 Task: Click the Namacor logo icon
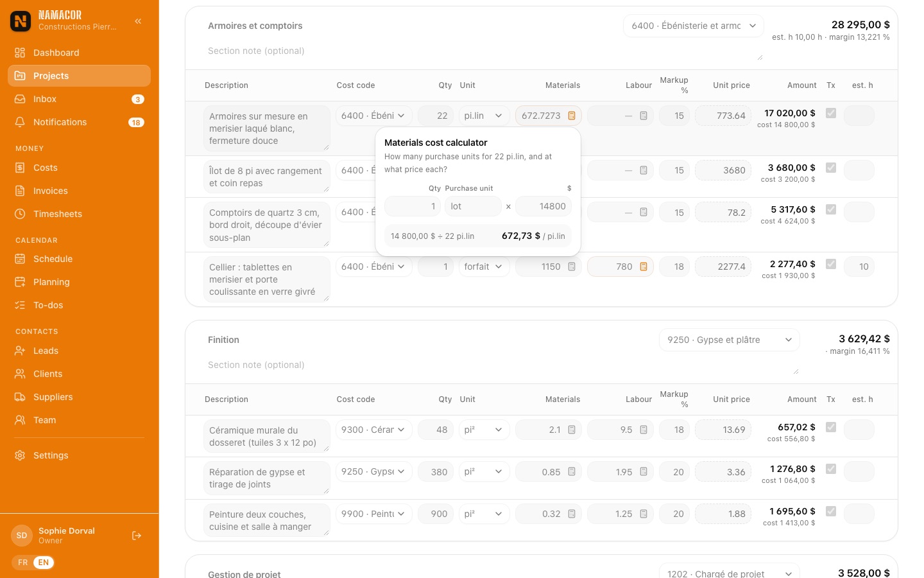[x=21, y=21]
